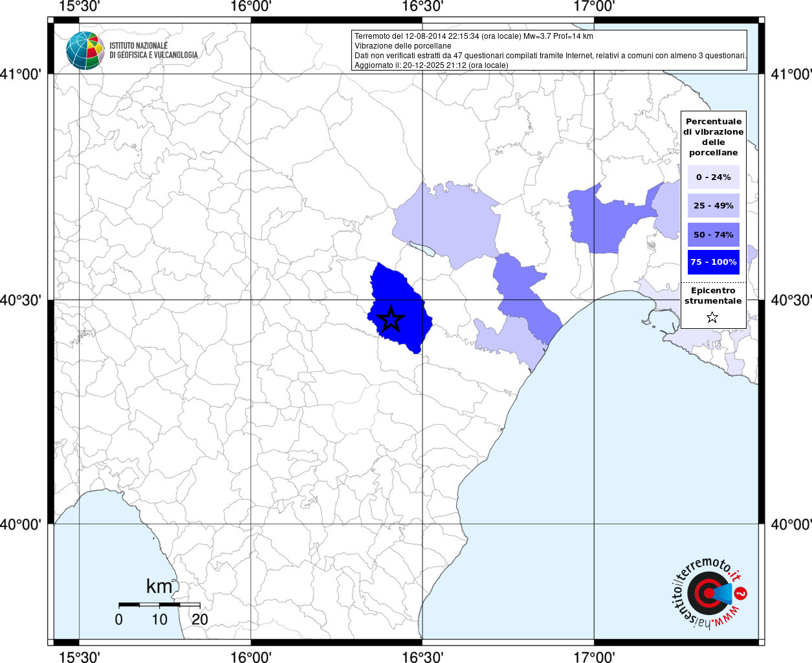Select the 0 - 24% legend swatch

click(x=714, y=177)
